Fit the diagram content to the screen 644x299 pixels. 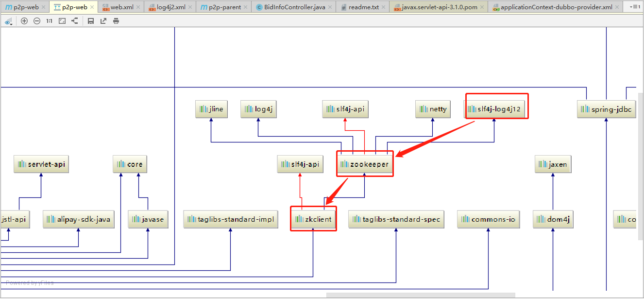coord(62,21)
